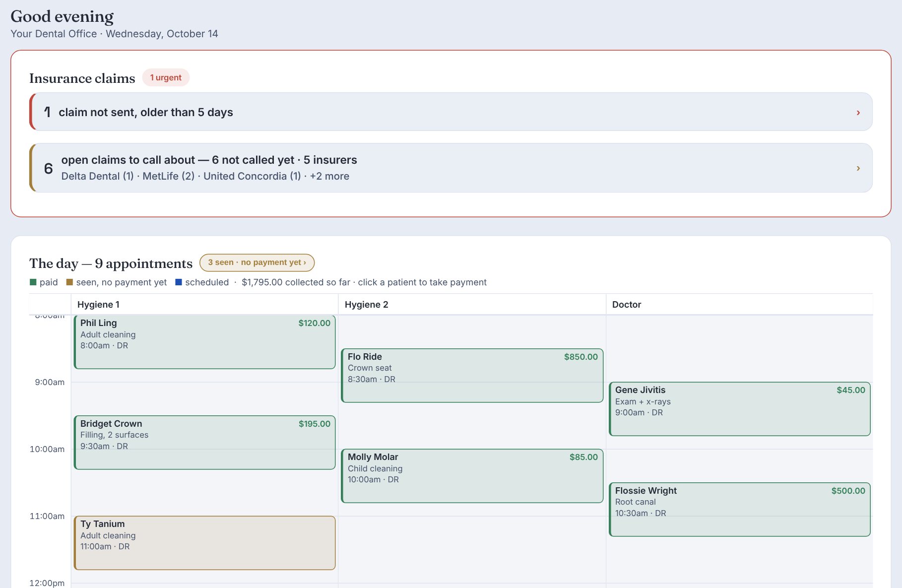
Task: Open Gene Jivitis exam + x-rays appointment
Action: click(x=740, y=409)
